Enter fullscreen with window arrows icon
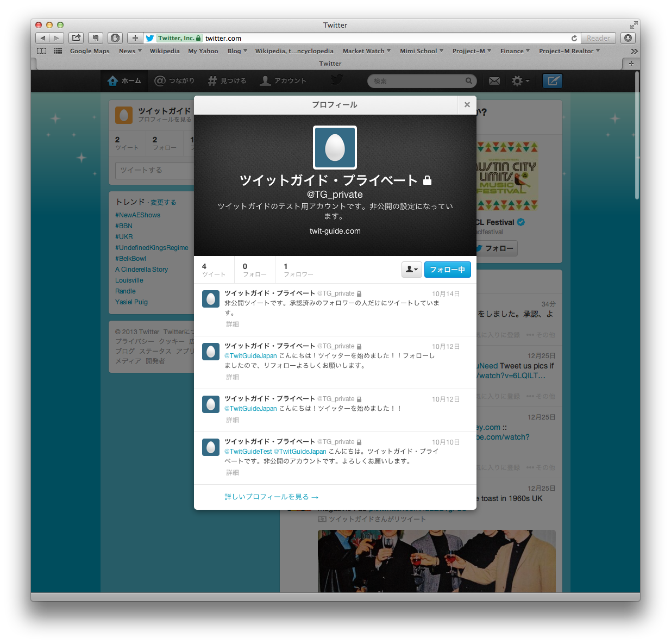671x644 pixels. click(634, 25)
